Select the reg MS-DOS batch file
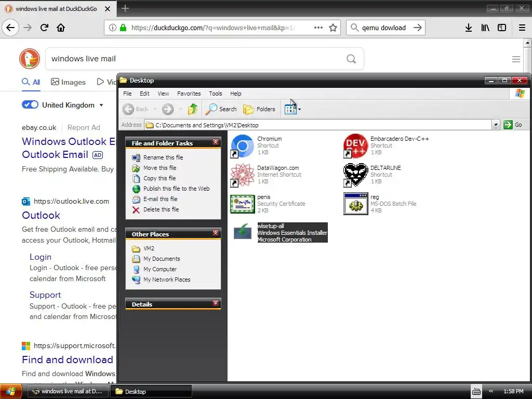532x399 pixels. coord(355,204)
